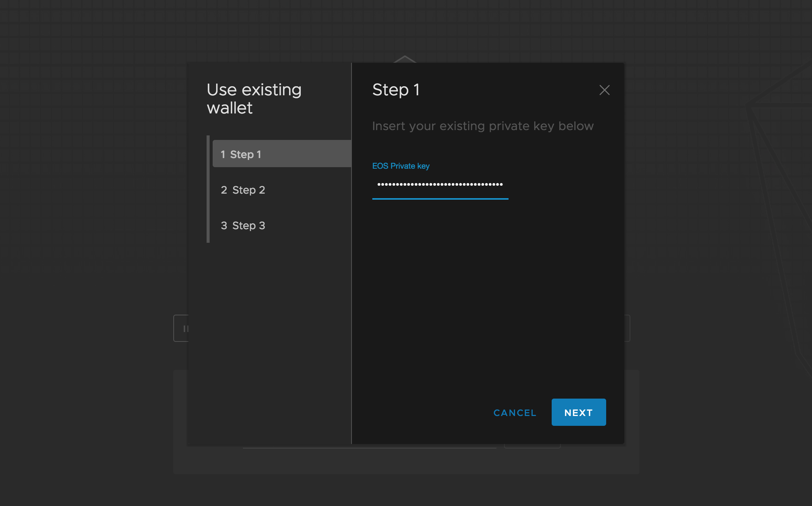Click the NEXT button

(579, 412)
